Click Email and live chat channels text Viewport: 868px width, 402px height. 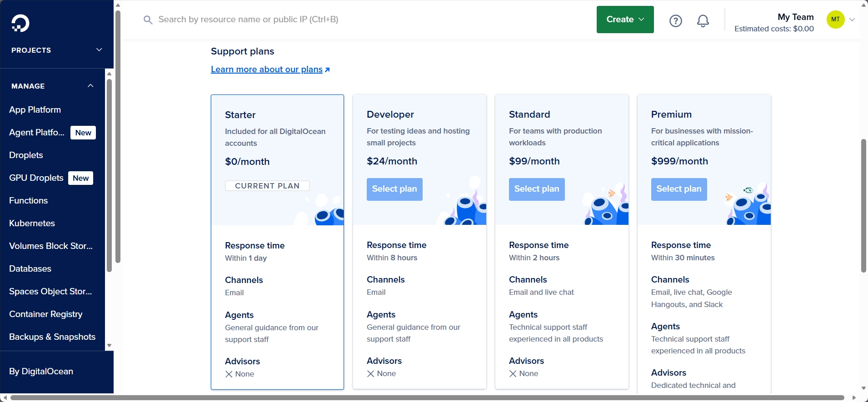(x=541, y=292)
